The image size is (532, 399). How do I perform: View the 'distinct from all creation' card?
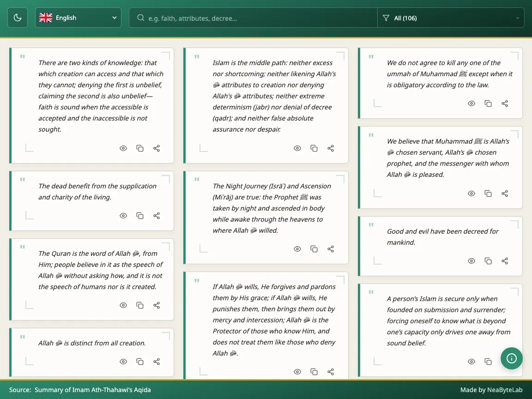(123, 362)
